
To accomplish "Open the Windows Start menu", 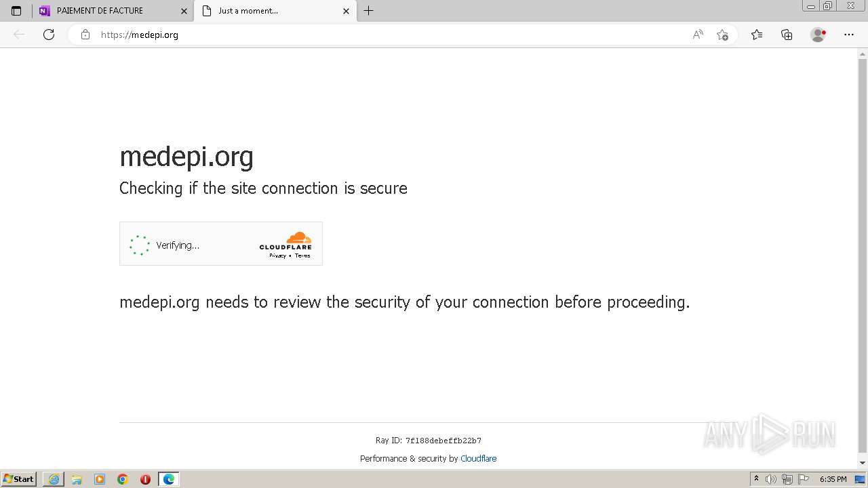I will click(x=19, y=479).
